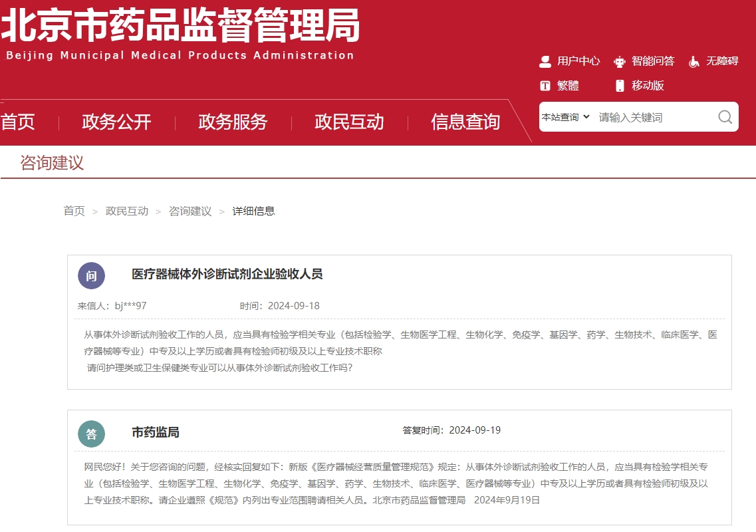Open the 移动版 mobile version icon
This screenshot has height=532, width=756.
pos(619,85)
